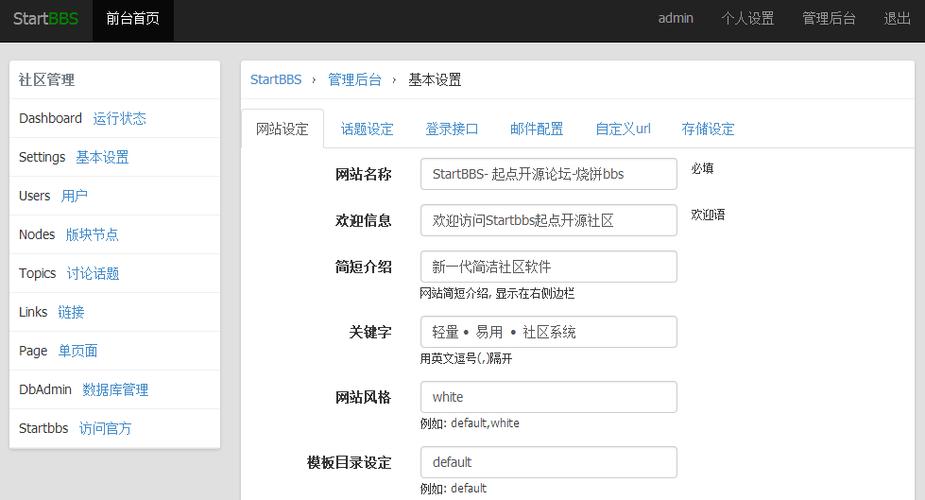
Task: Click the hint '例如: default,white'
Action: (470, 423)
